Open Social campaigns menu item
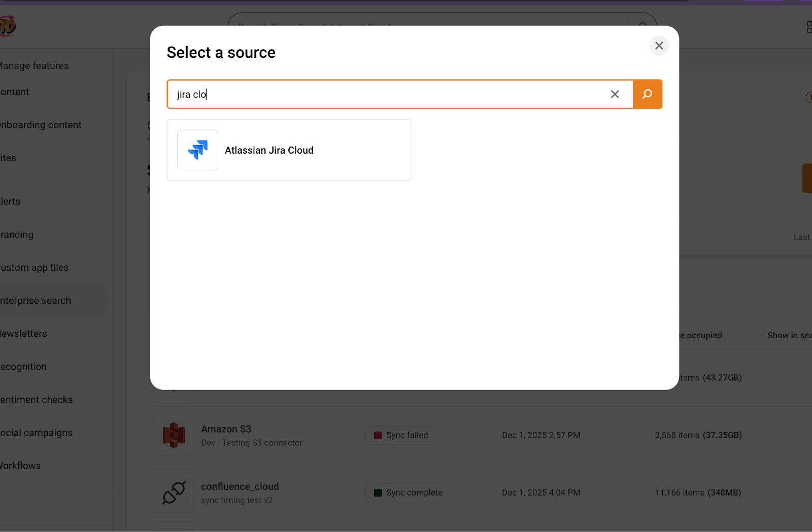 point(37,433)
